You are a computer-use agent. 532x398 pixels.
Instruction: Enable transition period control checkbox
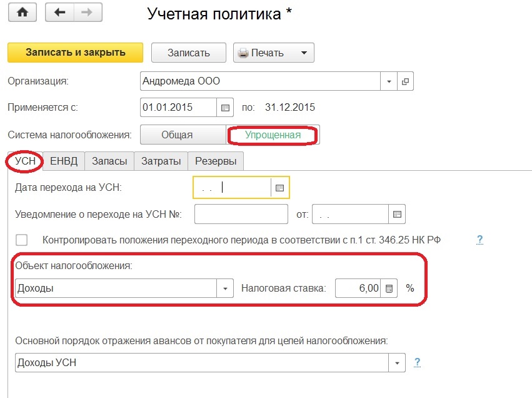pyautogui.click(x=22, y=240)
